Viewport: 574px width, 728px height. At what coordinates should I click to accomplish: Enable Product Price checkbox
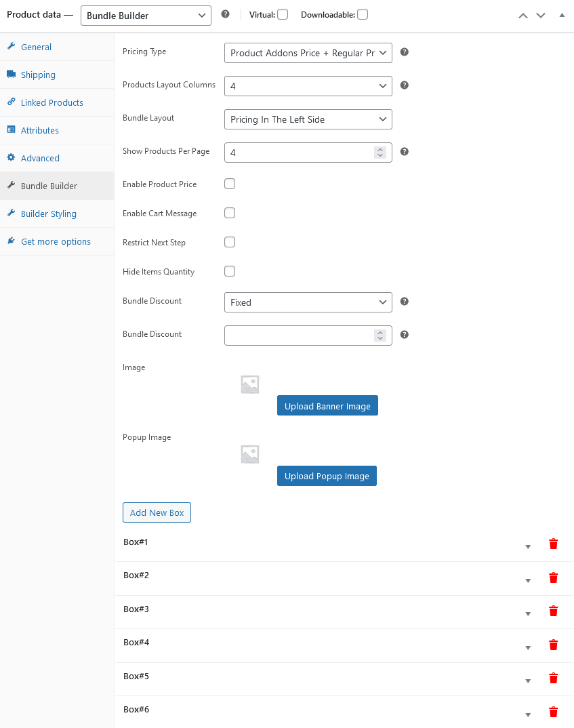click(x=230, y=184)
